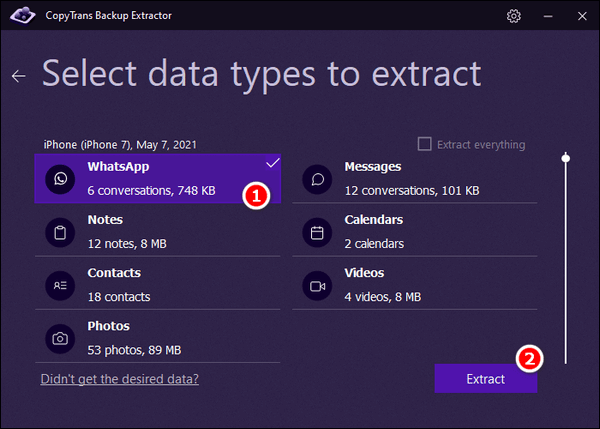Select the 'Calendars' title text

(x=373, y=220)
